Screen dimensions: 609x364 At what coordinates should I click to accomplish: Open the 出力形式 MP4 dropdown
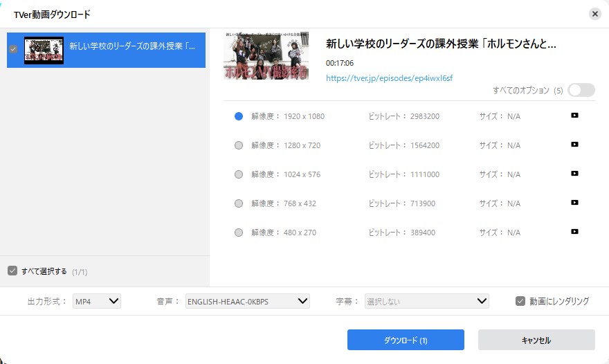tap(97, 301)
